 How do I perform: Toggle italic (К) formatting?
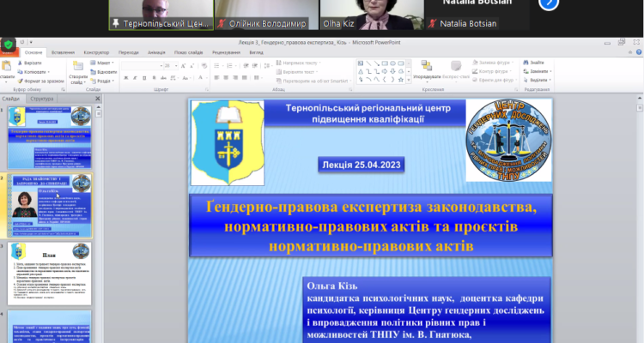pos(135,77)
